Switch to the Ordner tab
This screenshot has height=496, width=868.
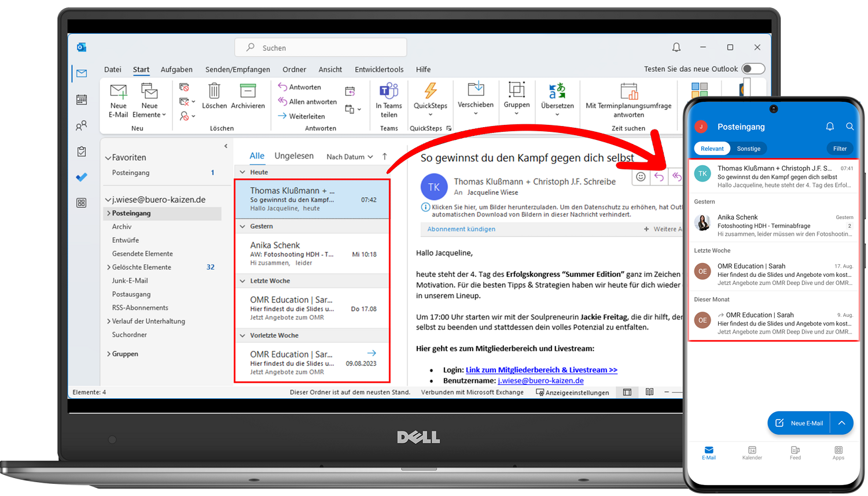tap(294, 69)
